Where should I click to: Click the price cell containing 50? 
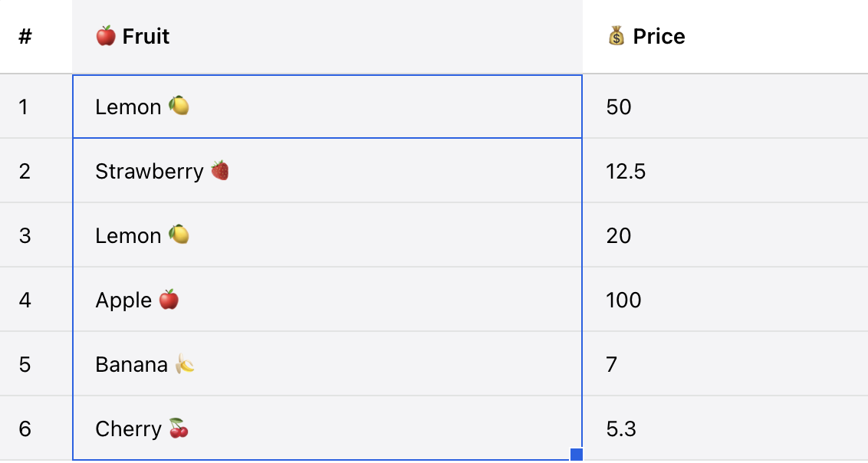[x=619, y=107]
